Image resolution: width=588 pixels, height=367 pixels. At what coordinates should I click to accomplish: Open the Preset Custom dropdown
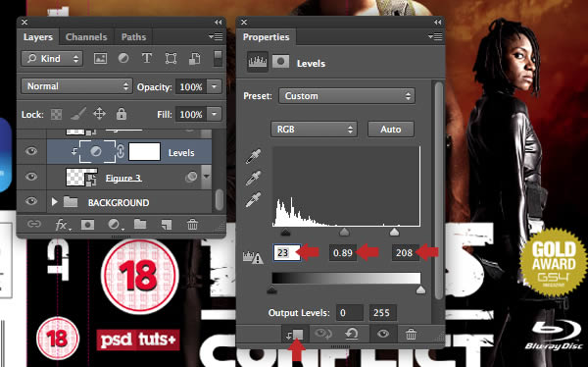347,96
